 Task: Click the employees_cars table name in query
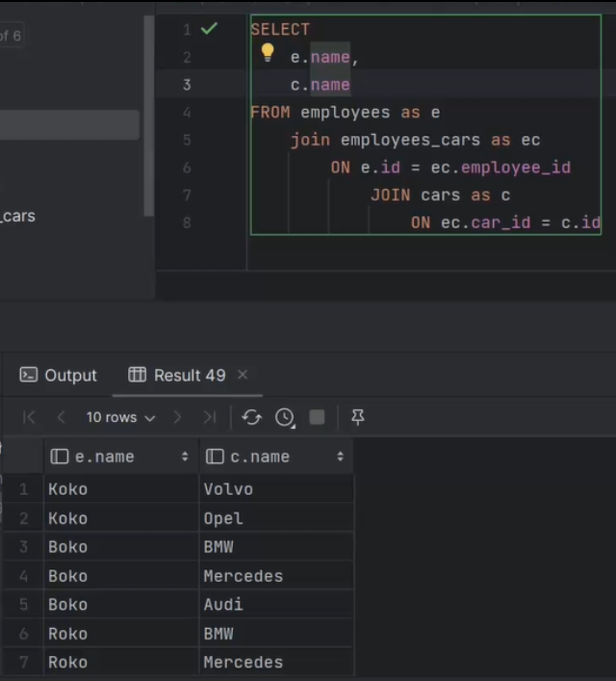[x=410, y=140]
